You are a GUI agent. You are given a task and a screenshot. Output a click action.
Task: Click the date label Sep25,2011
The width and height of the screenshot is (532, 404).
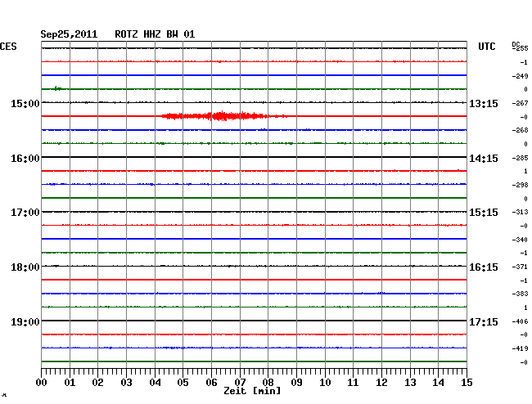point(69,34)
